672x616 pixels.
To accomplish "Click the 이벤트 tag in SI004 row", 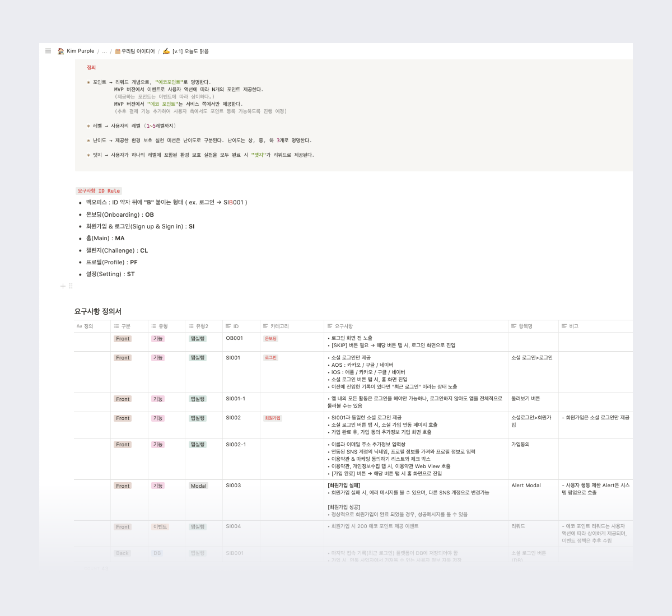I will [160, 527].
